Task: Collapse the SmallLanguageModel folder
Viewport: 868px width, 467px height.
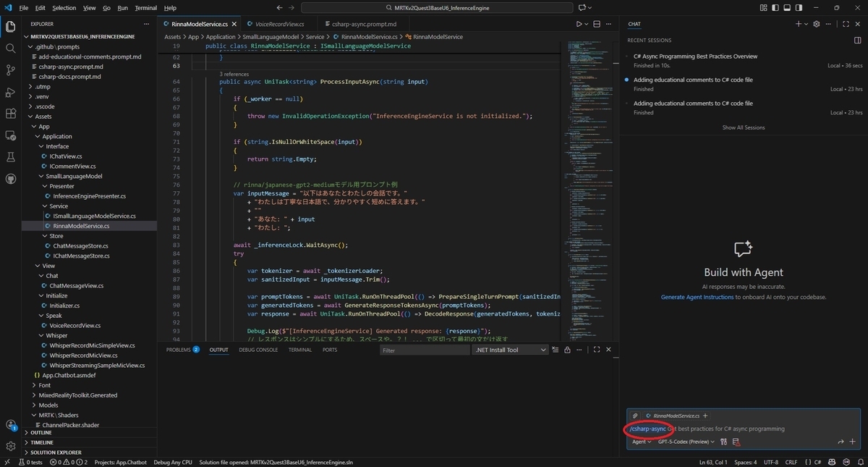Action: click(74, 176)
